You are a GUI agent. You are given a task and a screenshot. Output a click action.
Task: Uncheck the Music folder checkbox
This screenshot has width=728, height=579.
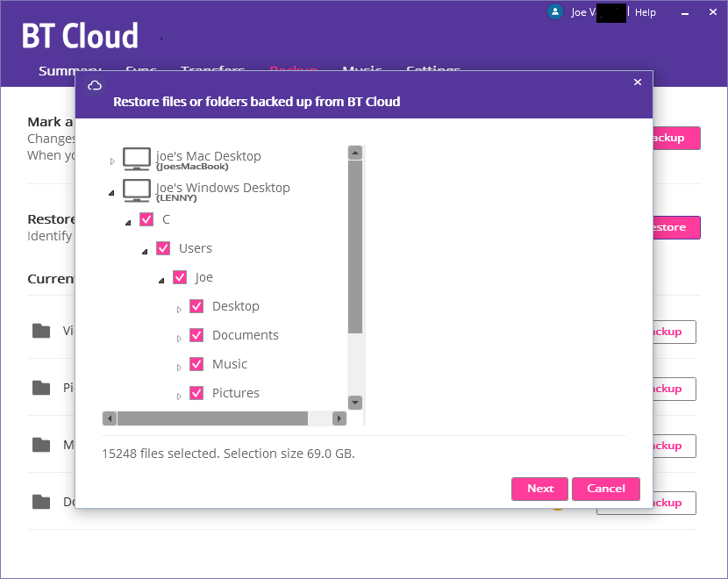[x=196, y=364]
